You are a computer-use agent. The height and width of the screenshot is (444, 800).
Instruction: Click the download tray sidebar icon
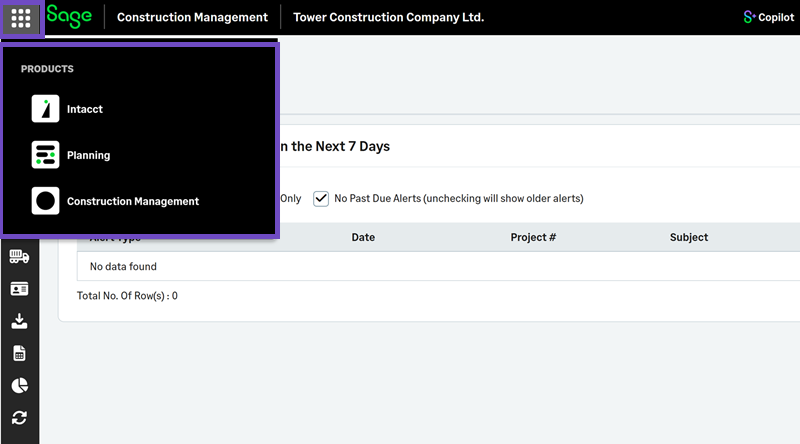(x=19, y=321)
